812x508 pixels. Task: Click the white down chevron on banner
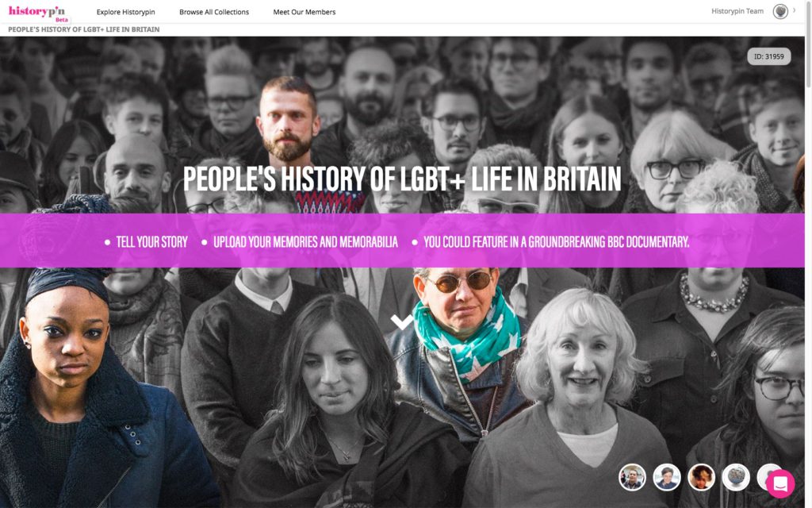(x=402, y=322)
